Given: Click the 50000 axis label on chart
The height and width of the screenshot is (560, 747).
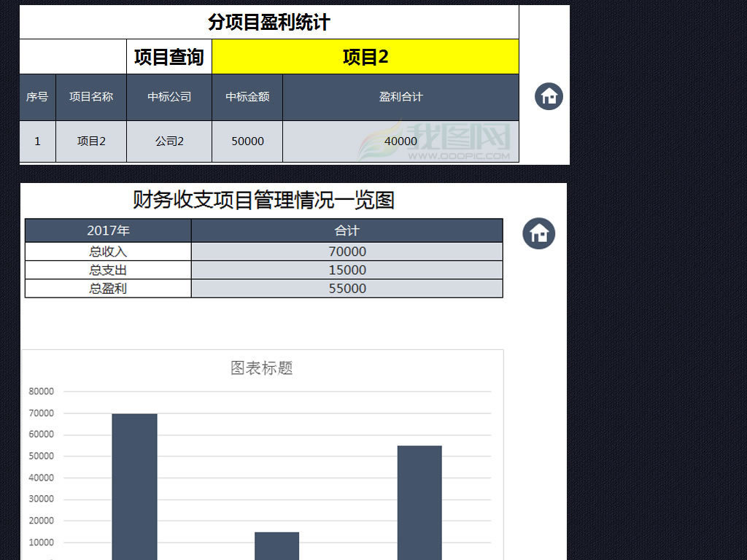Looking at the screenshot, I should click(x=42, y=456).
